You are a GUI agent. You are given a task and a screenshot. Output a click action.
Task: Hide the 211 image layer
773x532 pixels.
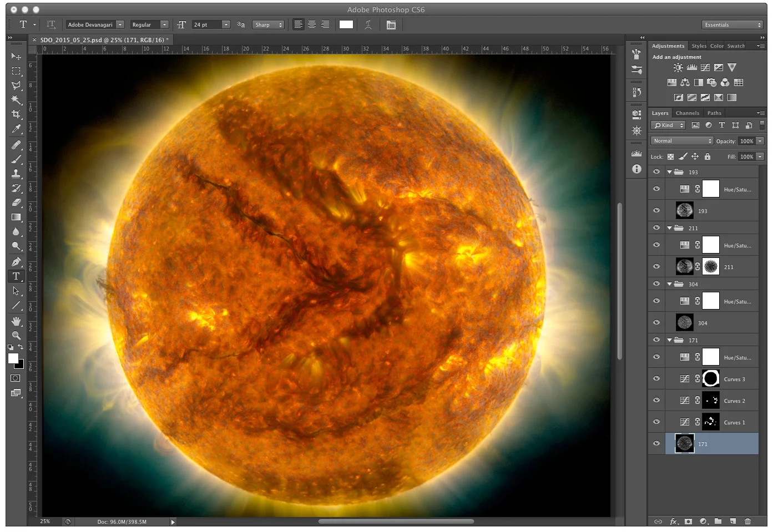pyautogui.click(x=656, y=266)
